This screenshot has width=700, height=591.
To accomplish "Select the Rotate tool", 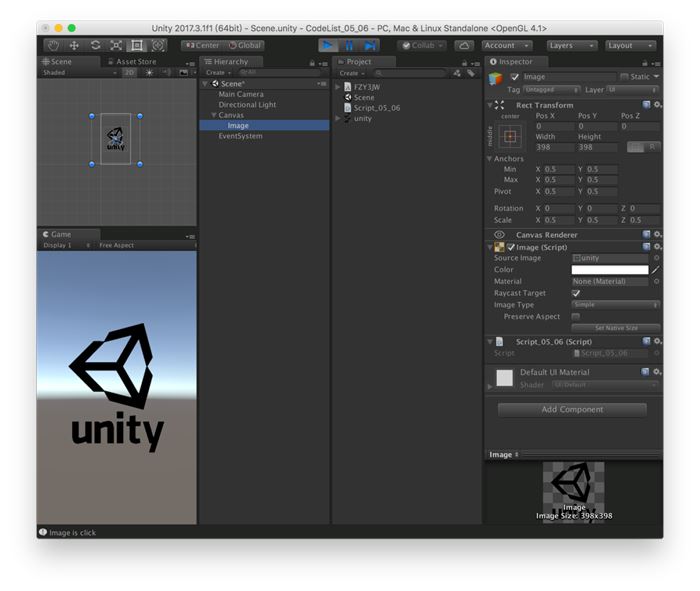I will point(95,45).
